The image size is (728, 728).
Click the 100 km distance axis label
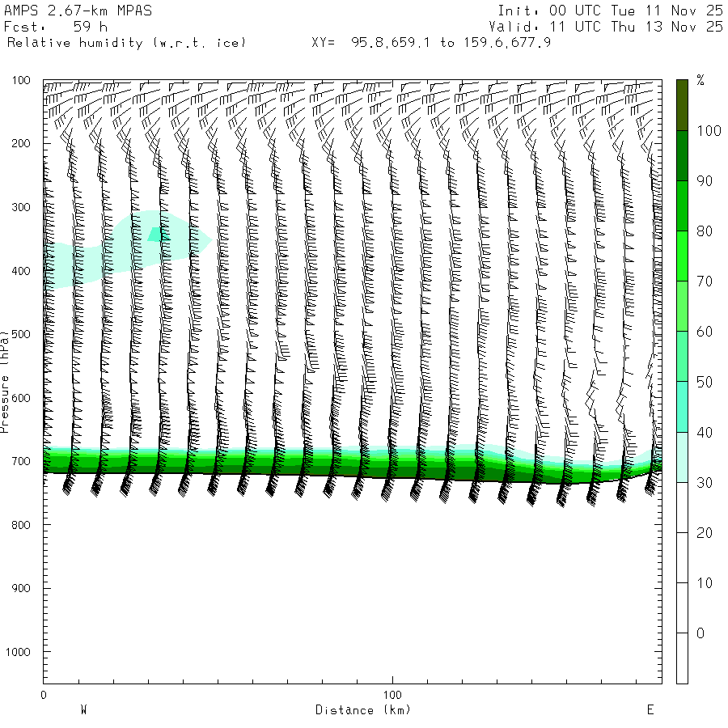coord(392,695)
